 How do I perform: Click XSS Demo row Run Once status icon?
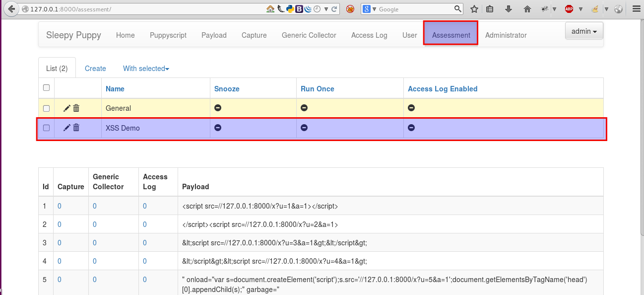pos(304,128)
